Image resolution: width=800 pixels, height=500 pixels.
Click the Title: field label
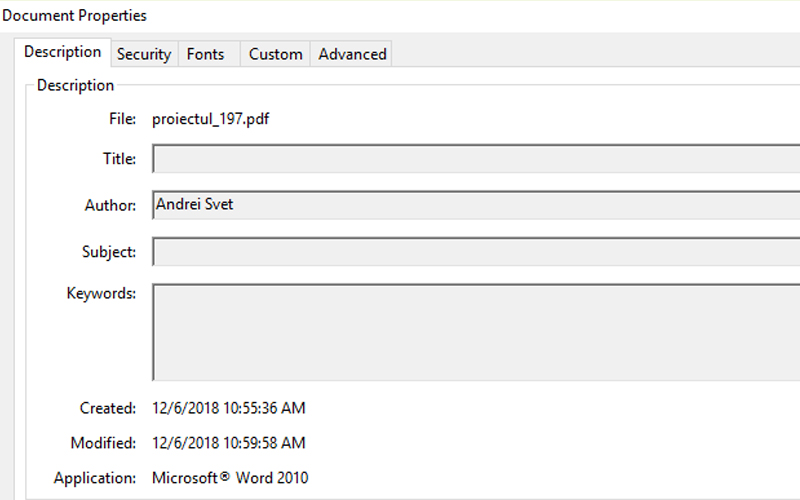(x=119, y=158)
